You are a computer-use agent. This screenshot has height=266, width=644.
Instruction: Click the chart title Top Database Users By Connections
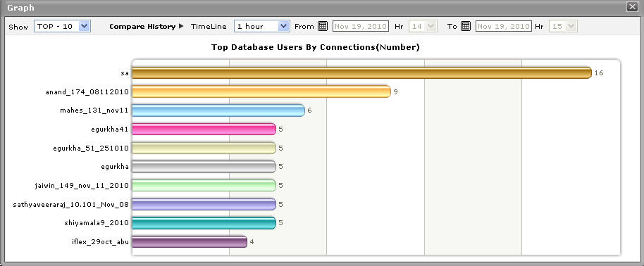(316, 47)
